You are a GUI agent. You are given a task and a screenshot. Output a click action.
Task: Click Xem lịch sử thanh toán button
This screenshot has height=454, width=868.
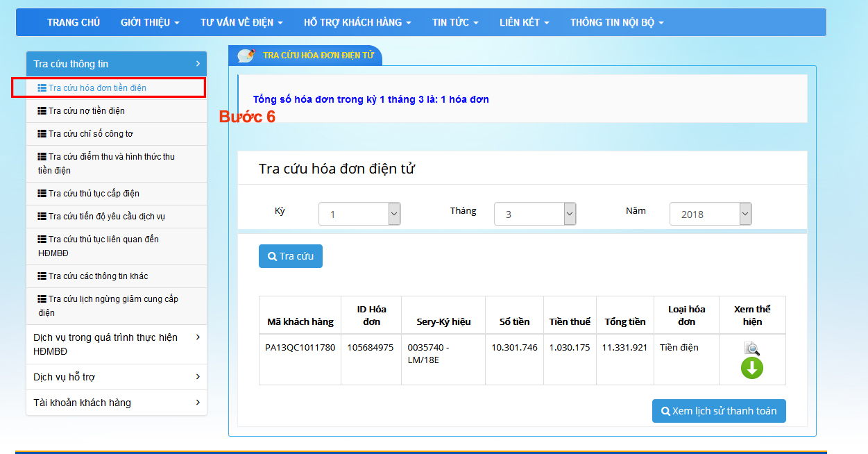719,411
